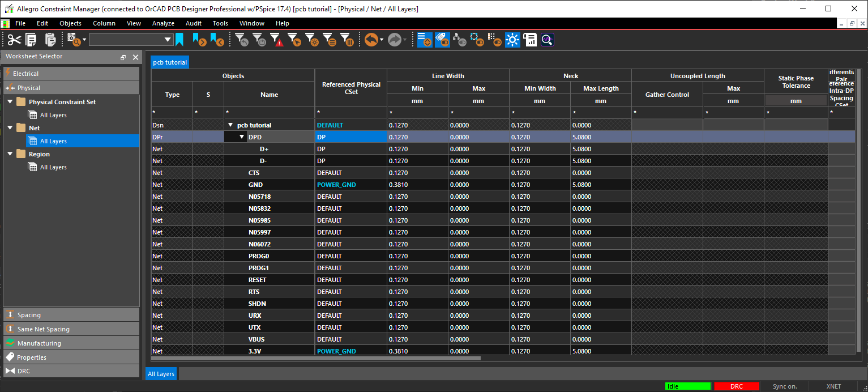Viewport: 868px width, 392px height.
Task: Click the Cut scissors icon
Action: point(14,40)
